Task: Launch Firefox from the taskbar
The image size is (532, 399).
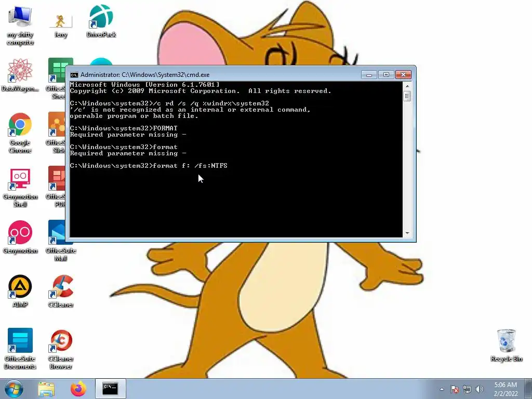Action: [78, 389]
